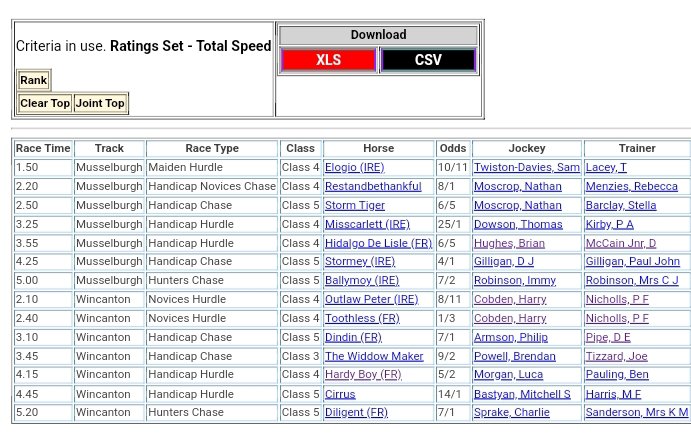
Task: Download the ratings as CSV
Action: click(427, 60)
